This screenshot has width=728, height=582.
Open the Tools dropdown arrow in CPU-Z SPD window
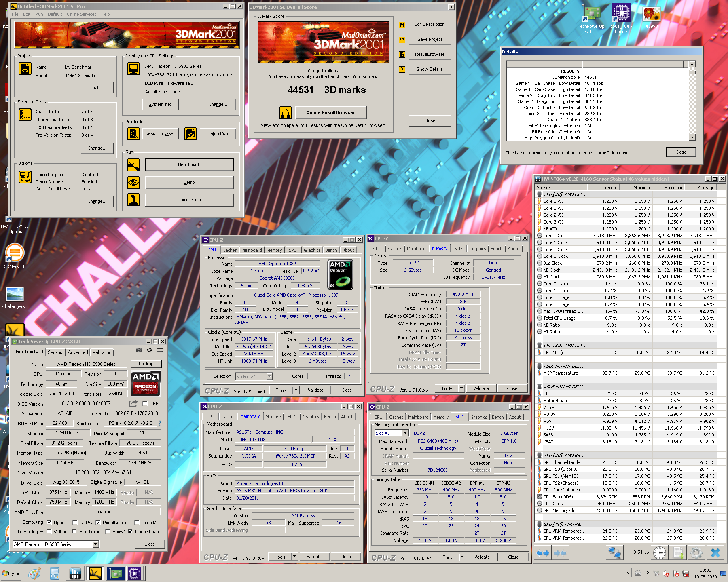tap(462, 557)
